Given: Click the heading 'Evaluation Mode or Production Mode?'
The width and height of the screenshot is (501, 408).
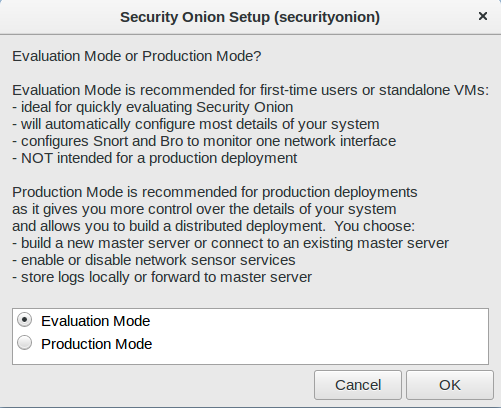Looking at the screenshot, I should 137,56.
